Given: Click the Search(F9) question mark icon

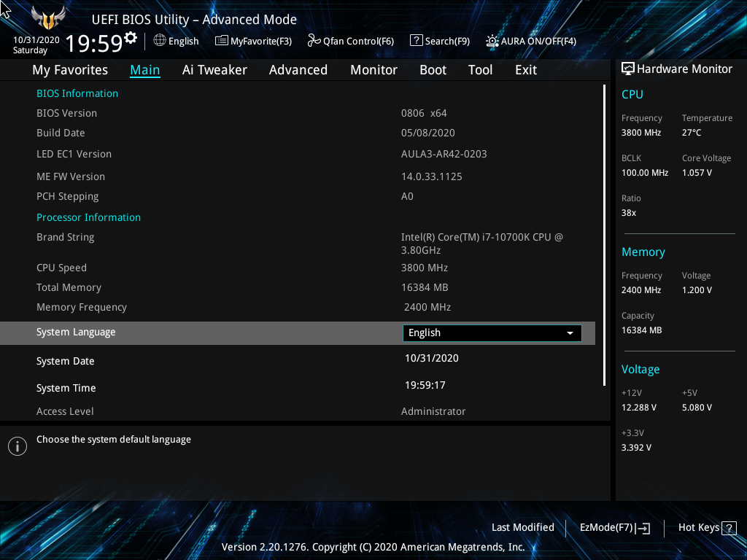Looking at the screenshot, I should click(x=416, y=41).
